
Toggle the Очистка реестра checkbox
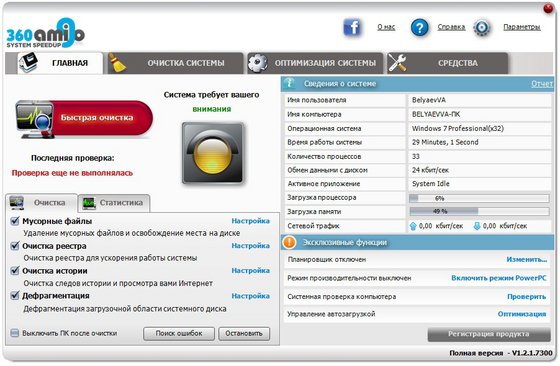click(x=15, y=246)
